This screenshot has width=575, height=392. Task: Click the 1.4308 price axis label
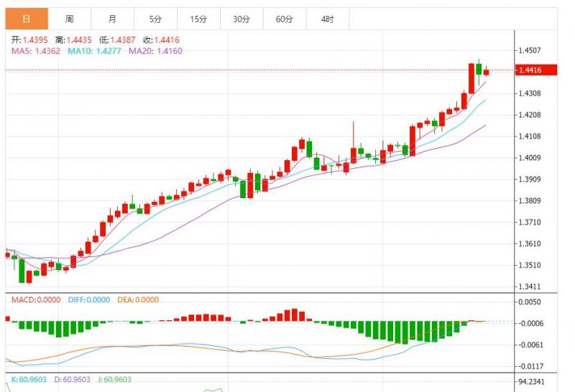tap(530, 93)
